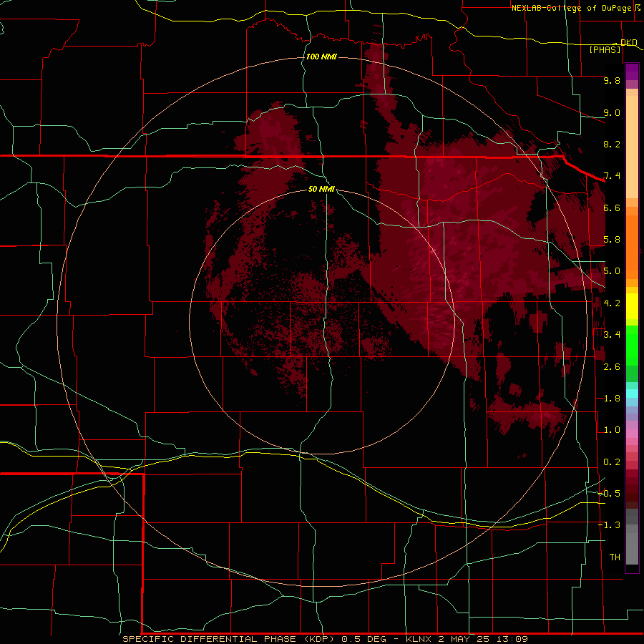This screenshot has height=644, width=644.
Task: Click the 6.6 value on color scale
Action: [x=612, y=208]
